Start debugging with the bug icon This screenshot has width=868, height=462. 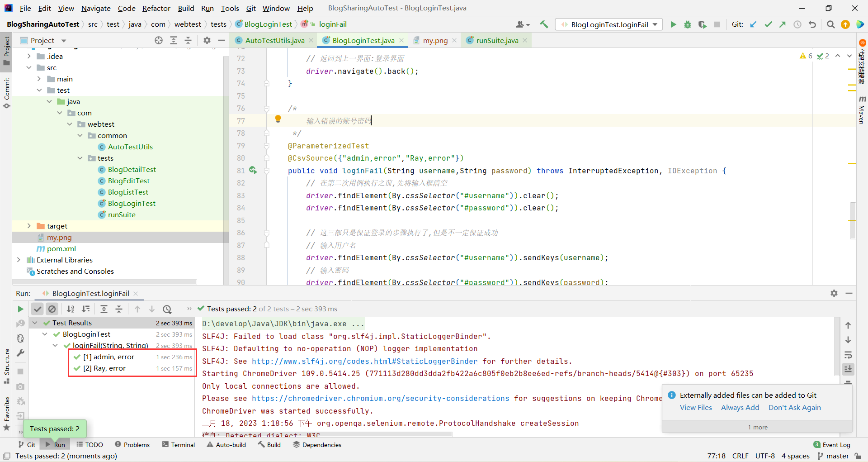click(x=688, y=24)
